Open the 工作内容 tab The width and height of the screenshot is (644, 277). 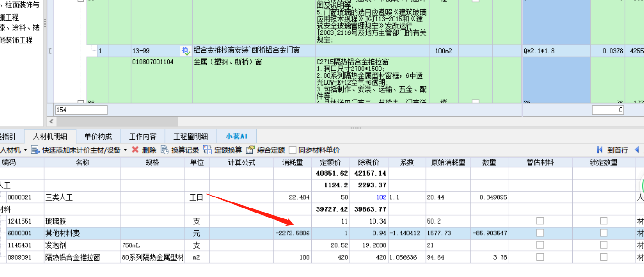(142, 136)
